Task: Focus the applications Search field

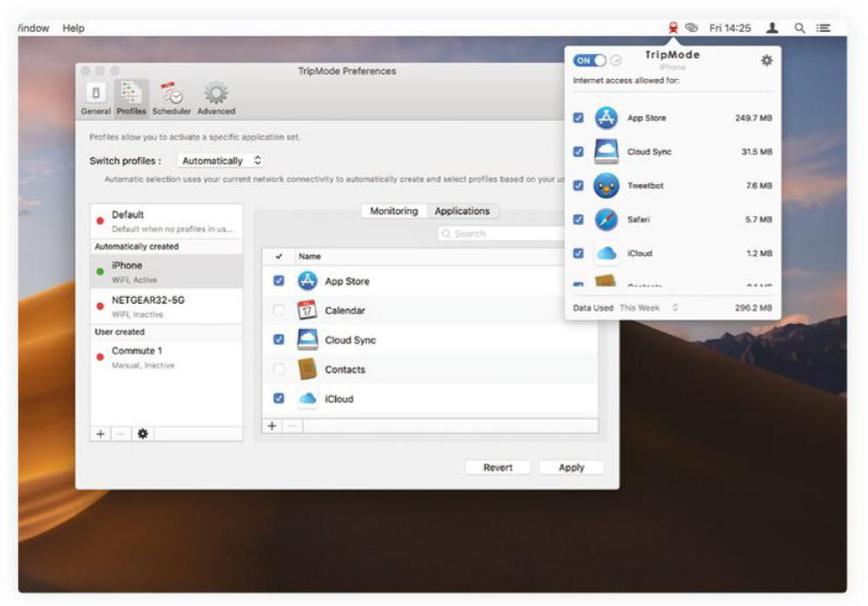Action: point(501,234)
